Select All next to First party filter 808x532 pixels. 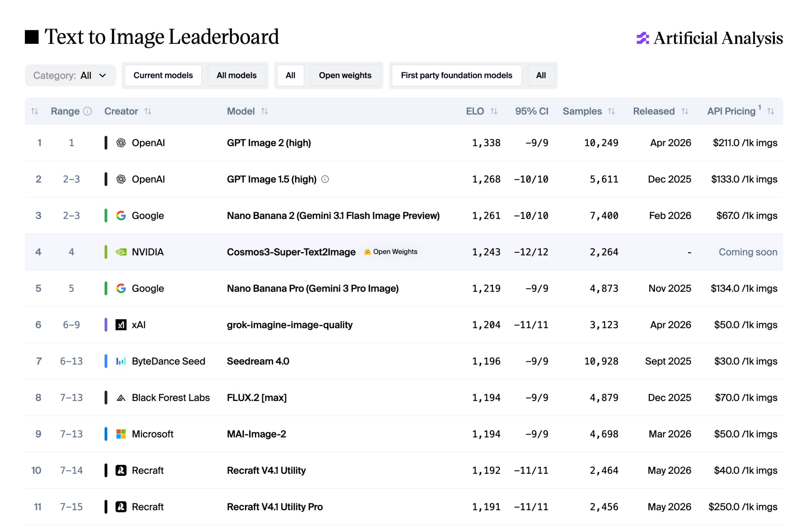541,75
